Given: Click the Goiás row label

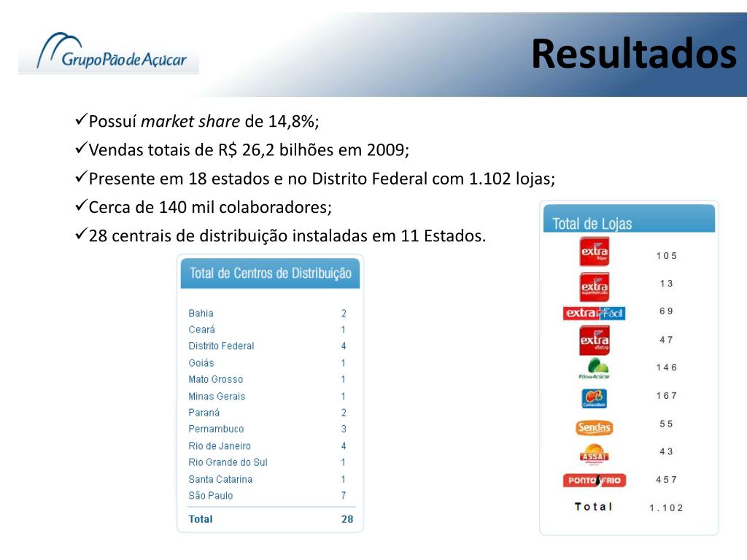Looking at the screenshot, I should coord(201,363).
